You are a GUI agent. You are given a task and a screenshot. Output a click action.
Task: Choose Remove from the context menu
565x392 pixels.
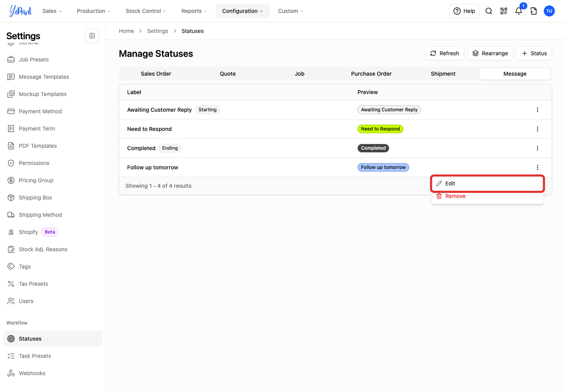[487, 196]
